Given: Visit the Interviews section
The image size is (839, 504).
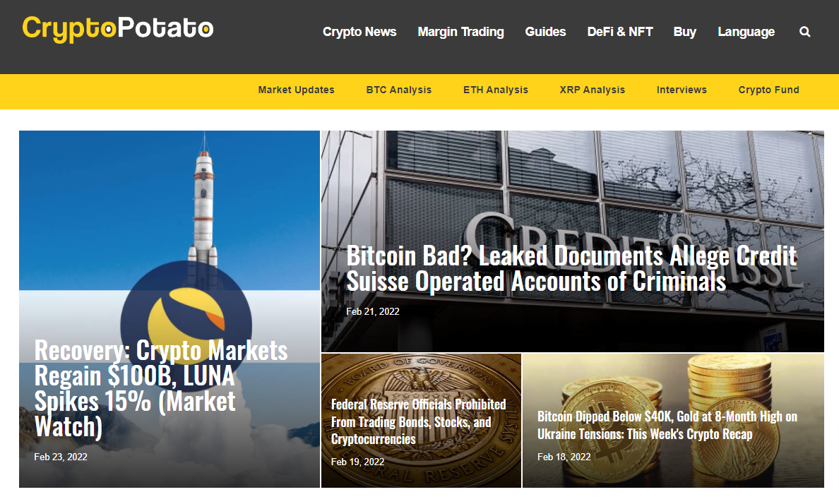Looking at the screenshot, I should tap(682, 90).
